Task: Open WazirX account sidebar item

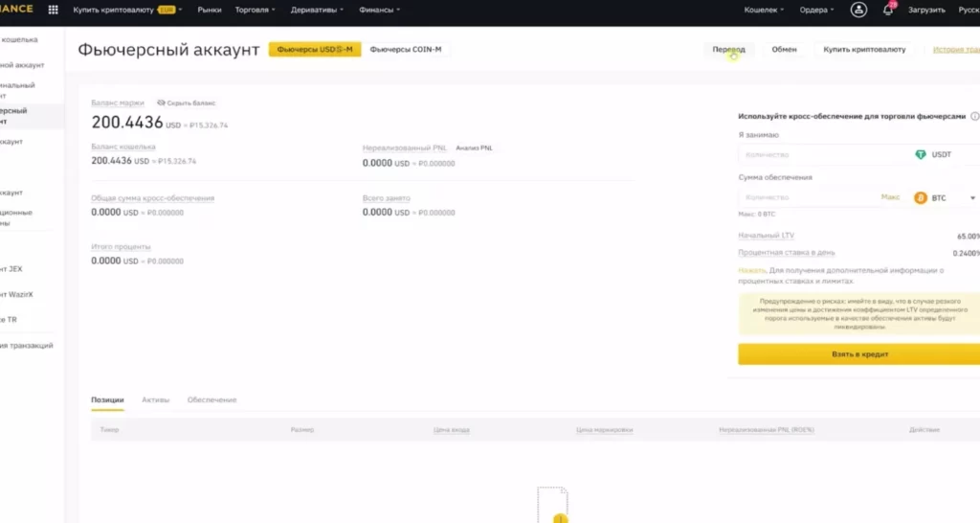Action: point(16,294)
